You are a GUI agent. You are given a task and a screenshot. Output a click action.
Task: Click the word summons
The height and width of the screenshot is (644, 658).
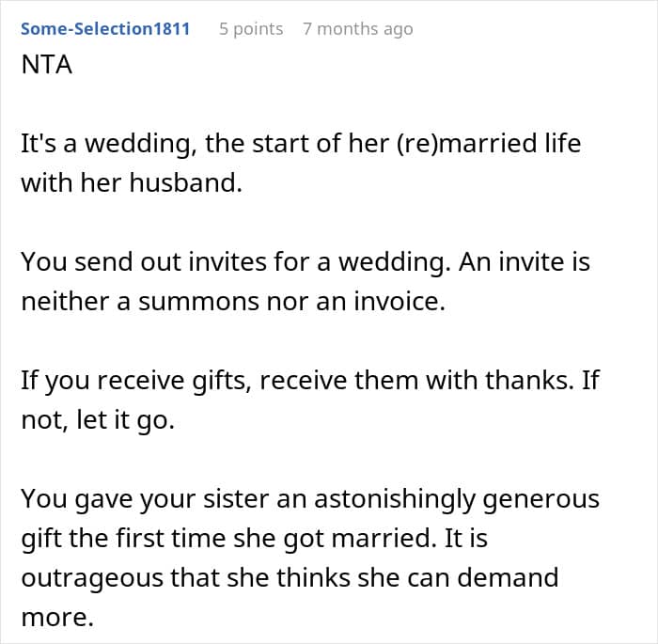coord(198,302)
